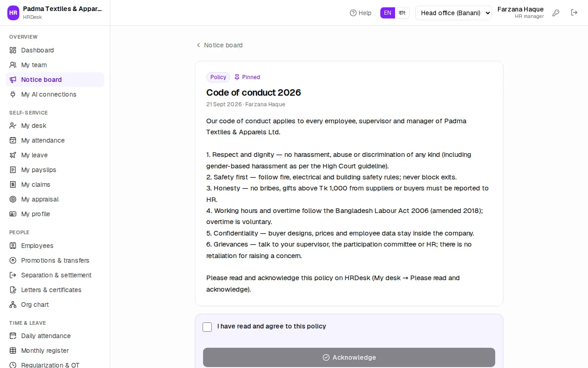Image resolution: width=588 pixels, height=368 pixels.
Task: Click the My AI connections plug icon
Action: coord(13,94)
